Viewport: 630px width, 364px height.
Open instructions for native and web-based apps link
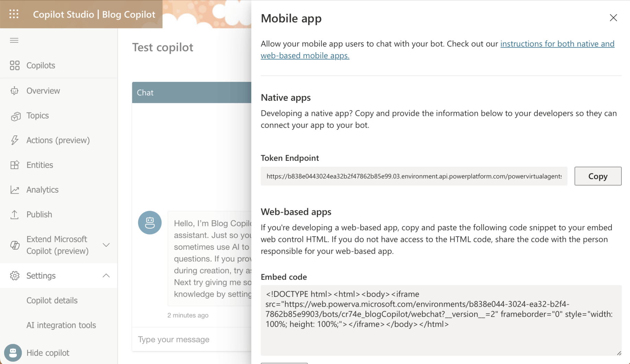pos(557,44)
